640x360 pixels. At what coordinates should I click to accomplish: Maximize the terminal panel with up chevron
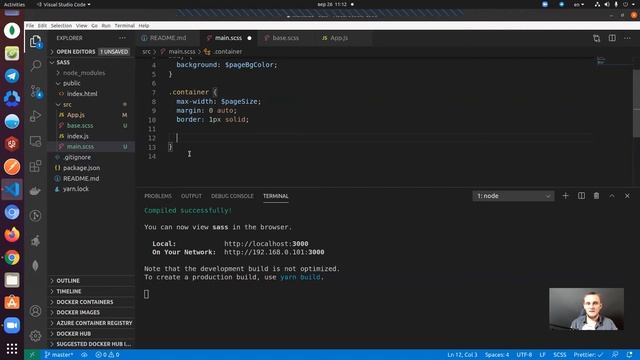click(612, 196)
